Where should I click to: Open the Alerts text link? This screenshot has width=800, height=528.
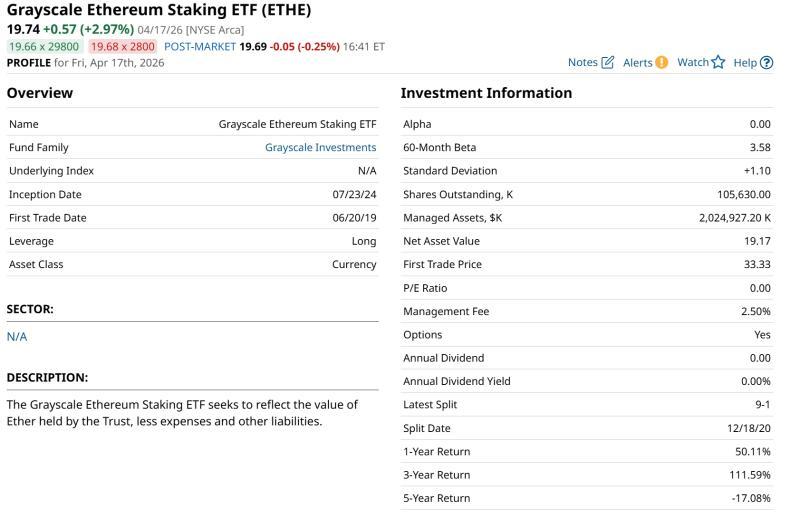pyautogui.click(x=637, y=62)
